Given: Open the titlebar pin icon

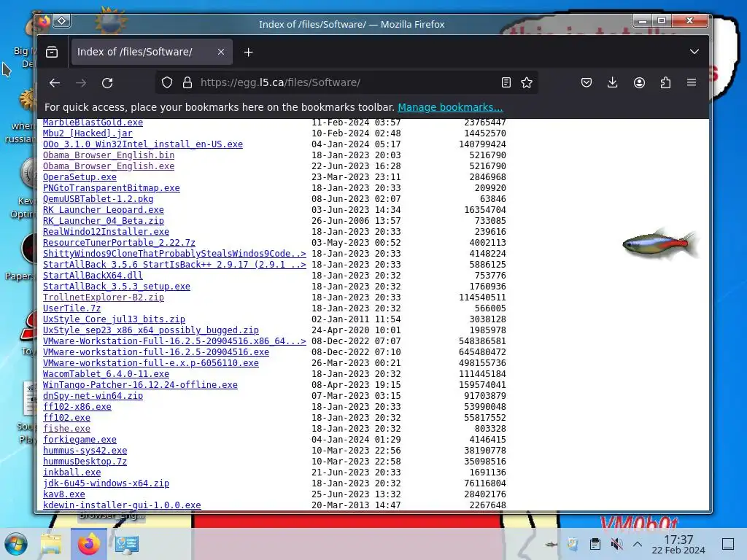Looking at the screenshot, I should point(62,21).
